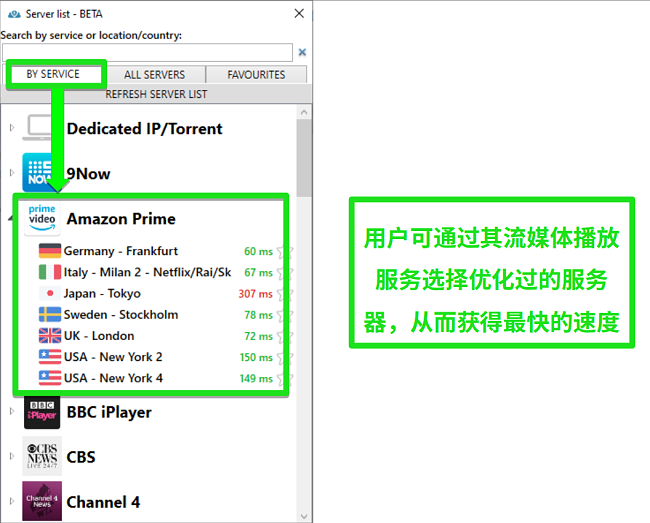Screen dimensions: 650x523
Task: Switch to the ALL SERVERS tab
Action: (155, 75)
